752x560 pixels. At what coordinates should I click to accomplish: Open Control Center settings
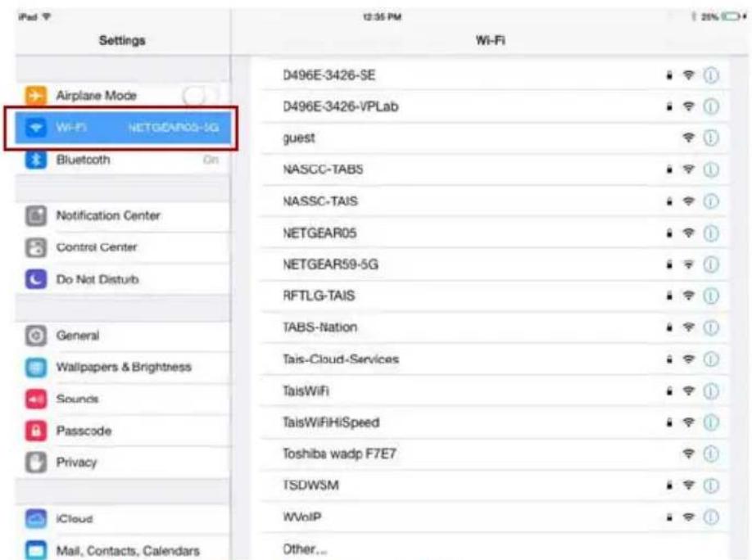[x=123, y=247]
